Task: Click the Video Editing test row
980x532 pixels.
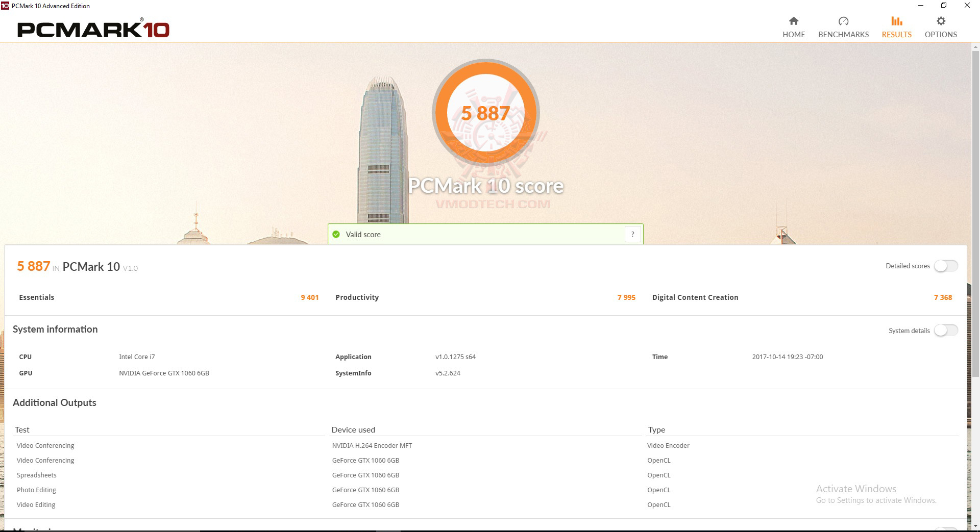Action: click(x=36, y=505)
